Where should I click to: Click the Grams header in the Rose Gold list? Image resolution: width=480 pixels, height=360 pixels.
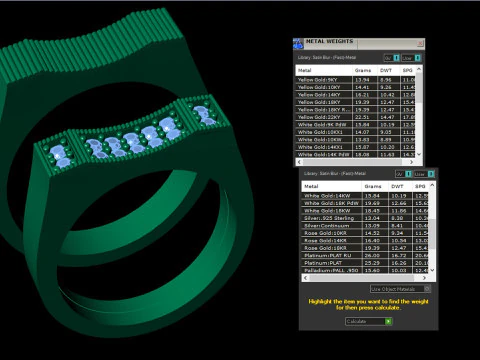tap(375, 186)
